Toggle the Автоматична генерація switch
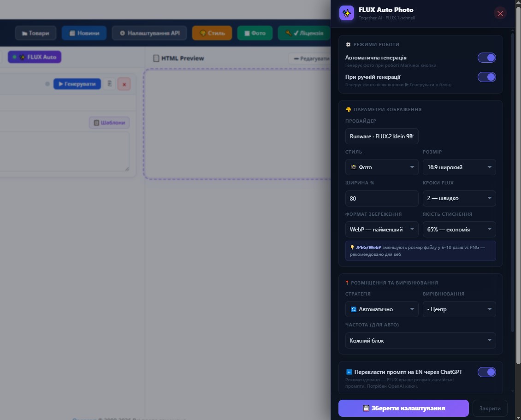 (x=487, y=58)
